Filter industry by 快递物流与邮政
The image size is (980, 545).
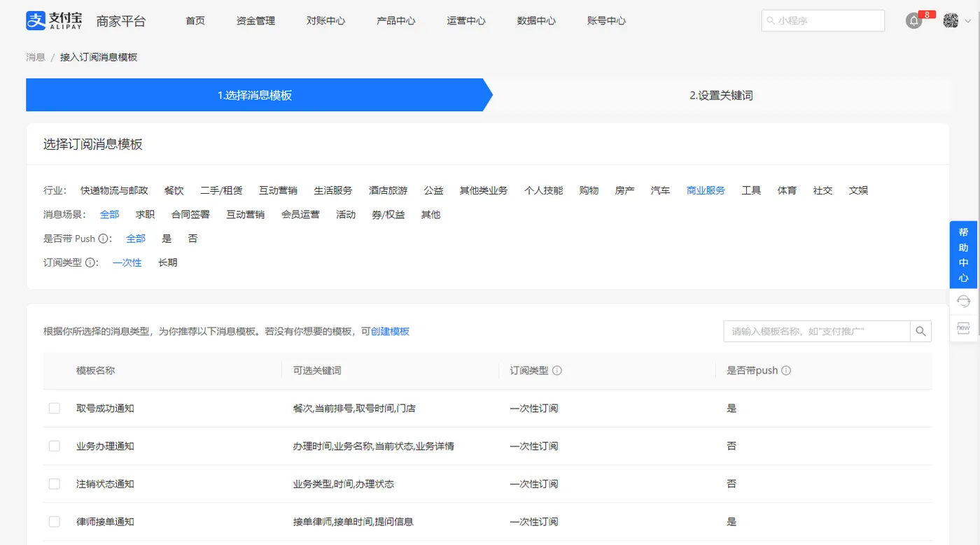click(x=114, y=190)
